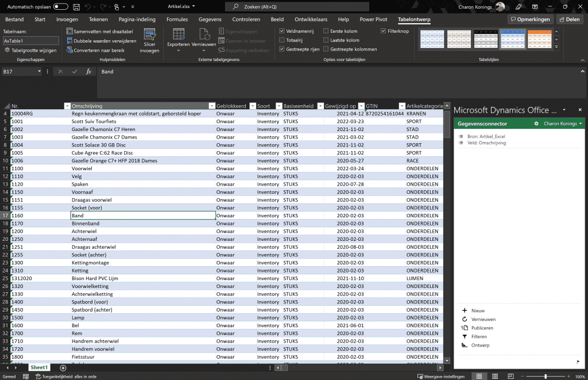
Task: Open the Name Box dropdown arrow
Action: click(x=40, y=71)
